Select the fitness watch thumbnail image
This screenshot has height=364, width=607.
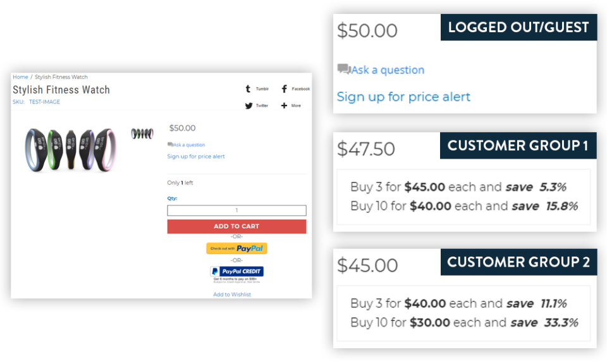[x=142, y=133]
